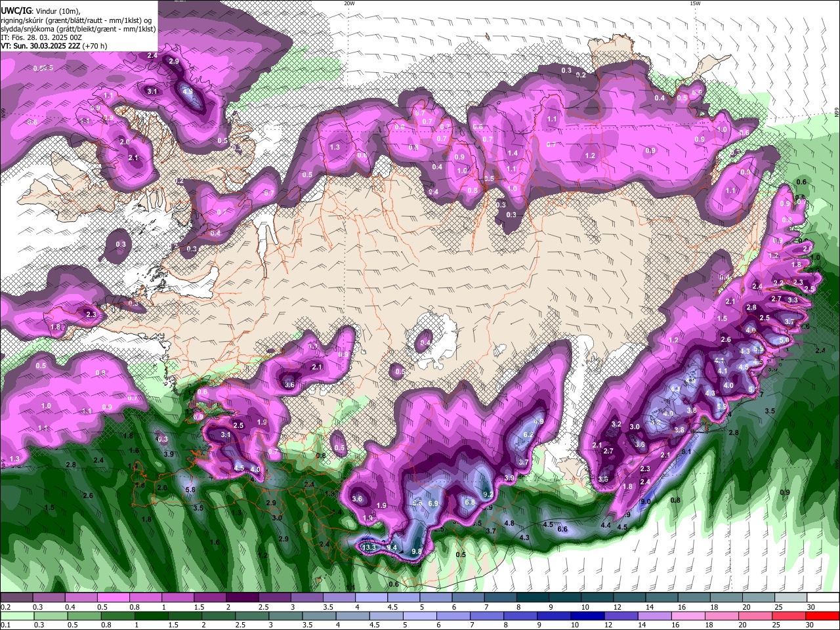Click the bright red legend swatch
Image resolution: width=840 pixels, height=630 pixels.
pos(822,616)
